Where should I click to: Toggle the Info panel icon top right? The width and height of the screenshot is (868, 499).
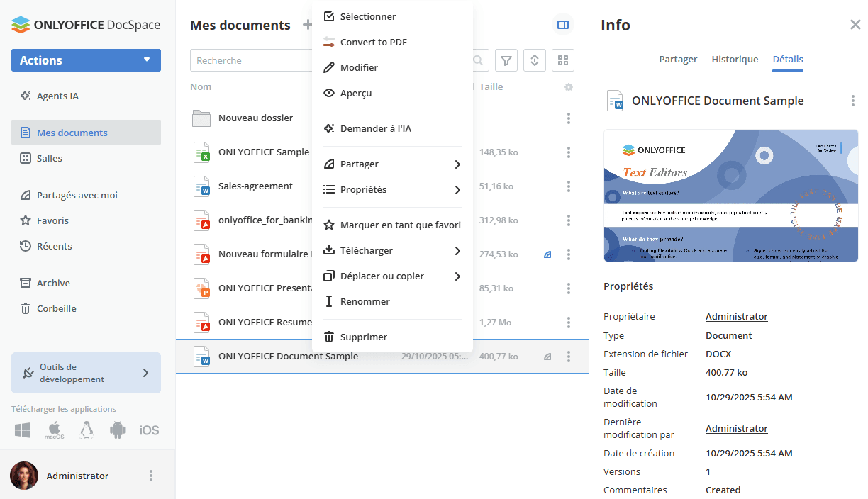point(562,24)
